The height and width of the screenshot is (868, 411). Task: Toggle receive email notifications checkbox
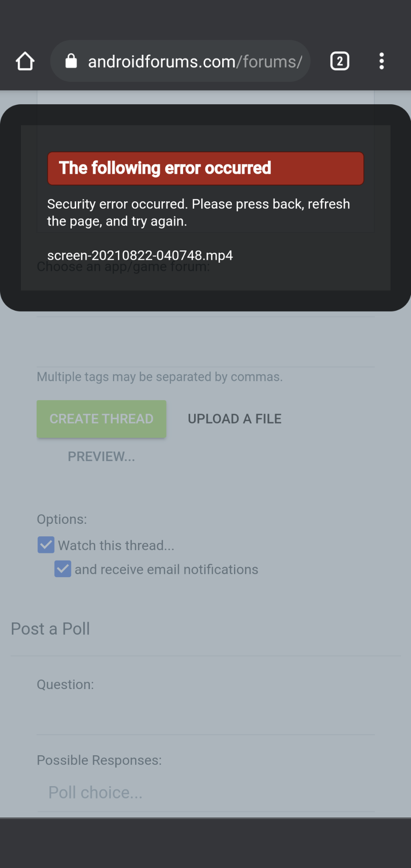[63, 569]
